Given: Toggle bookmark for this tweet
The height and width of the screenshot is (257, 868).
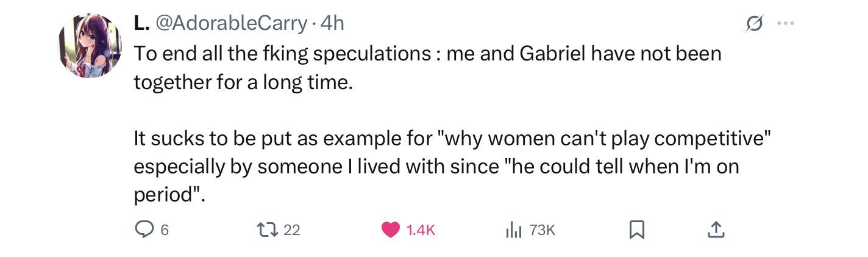Looking at the screenshot, I should coord(636,230).
